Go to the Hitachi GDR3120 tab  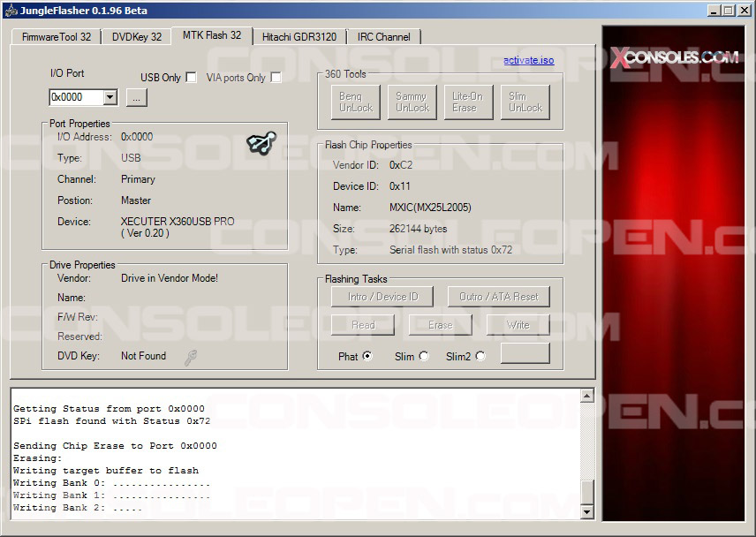click(x=299, y=37)
